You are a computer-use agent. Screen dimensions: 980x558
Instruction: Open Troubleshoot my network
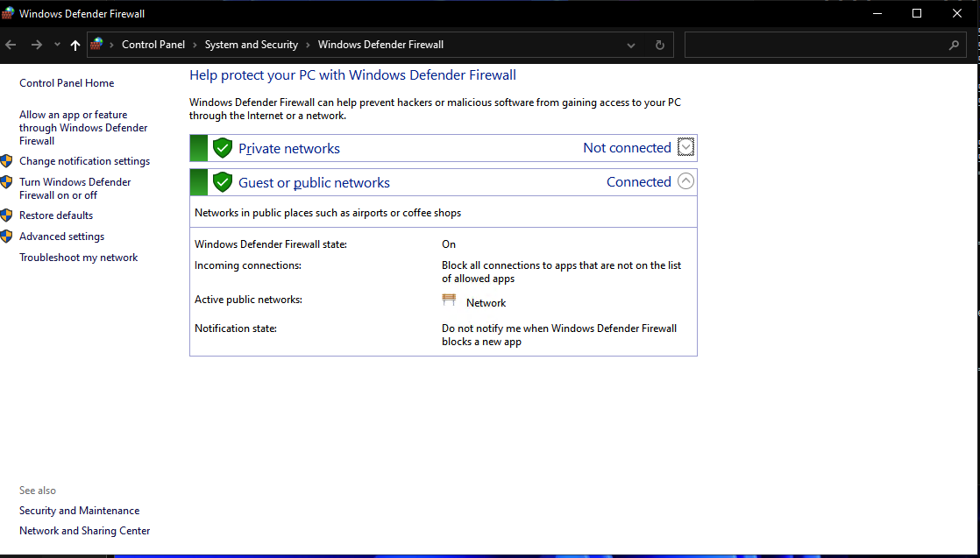point(78,257)
